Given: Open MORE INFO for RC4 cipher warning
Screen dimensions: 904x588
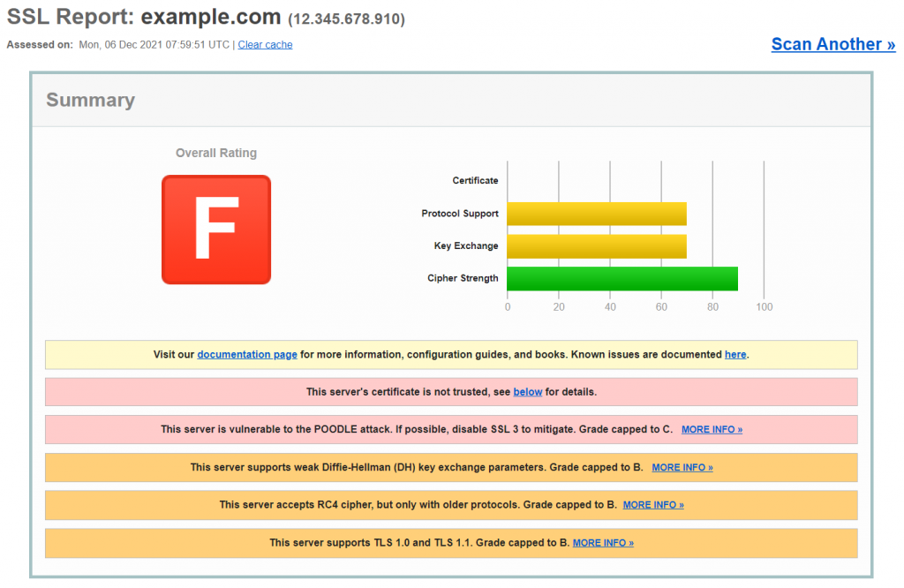Looking at the screenshot, I should click(653, 505).
